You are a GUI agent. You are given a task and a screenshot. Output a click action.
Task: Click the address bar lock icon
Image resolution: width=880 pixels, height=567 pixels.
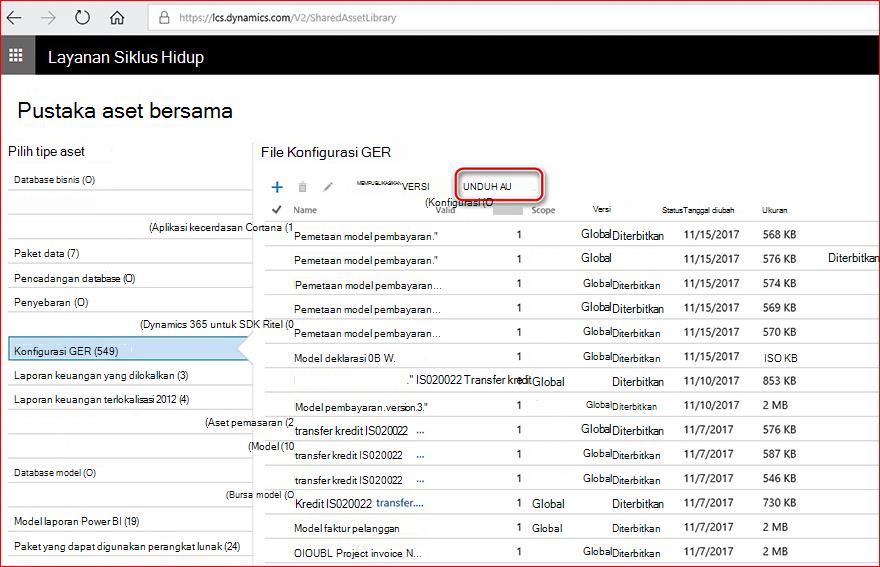coord(164,17)
